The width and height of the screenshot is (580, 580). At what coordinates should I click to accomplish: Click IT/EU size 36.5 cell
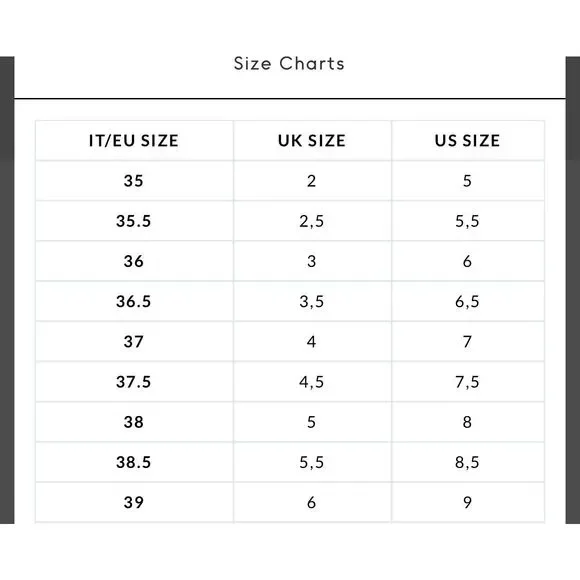coord(134,301)
